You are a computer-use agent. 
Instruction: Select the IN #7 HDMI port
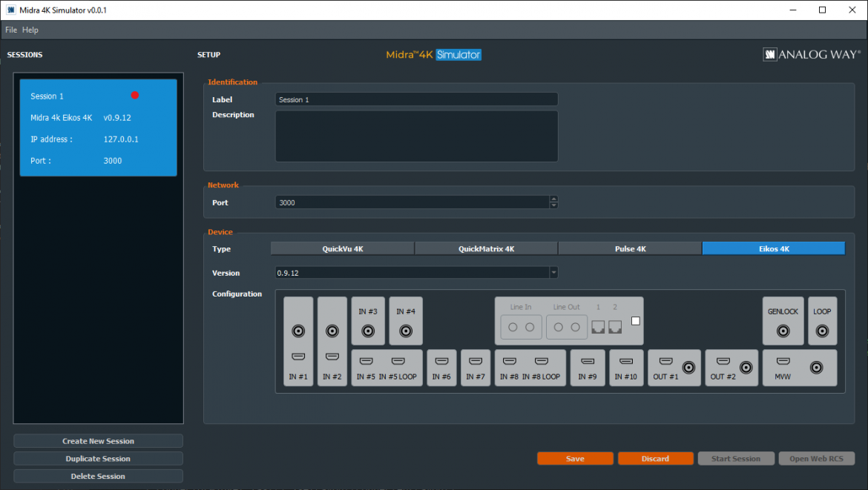coord(476,361)
